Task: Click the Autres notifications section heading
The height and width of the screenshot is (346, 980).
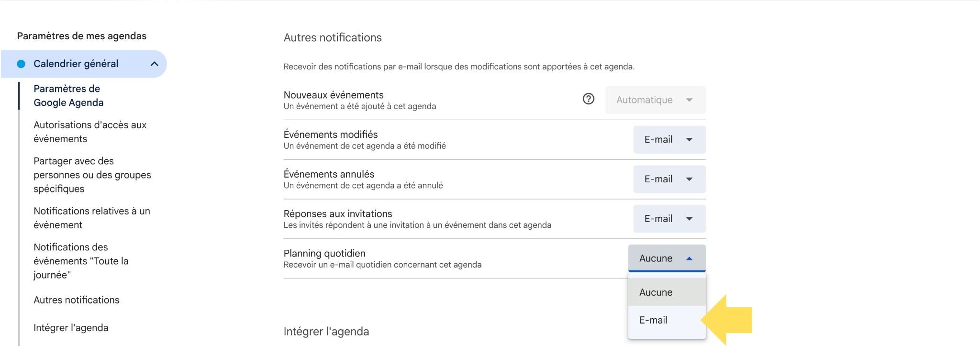Action: tap(333, 37)
